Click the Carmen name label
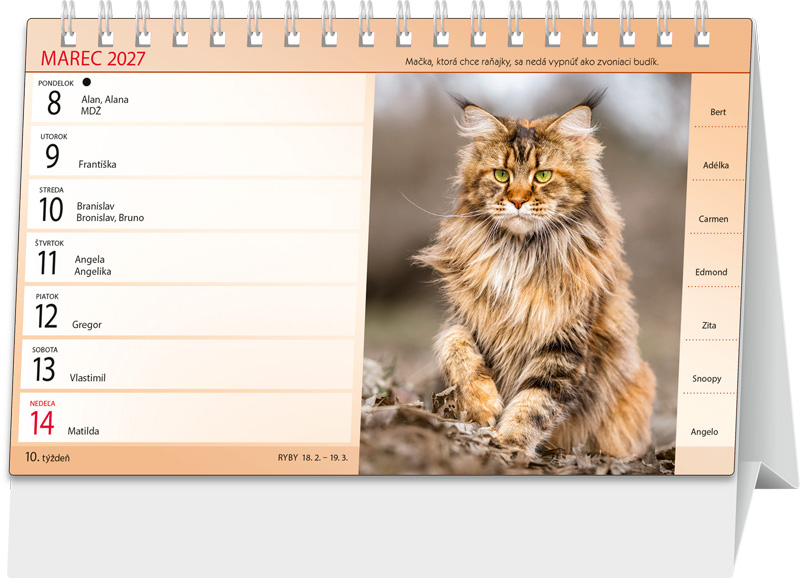Viewport: 800px width, 578px height. click(713, 218)
